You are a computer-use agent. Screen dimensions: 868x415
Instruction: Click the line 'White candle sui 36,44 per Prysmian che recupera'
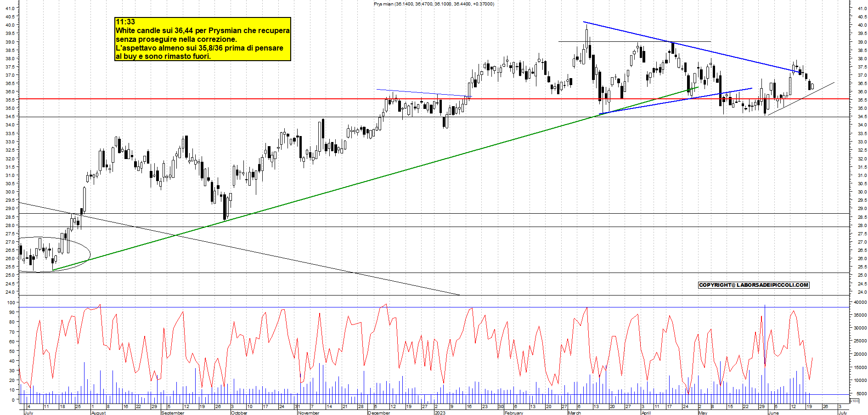pyautogui.click(x=203, y=31)
